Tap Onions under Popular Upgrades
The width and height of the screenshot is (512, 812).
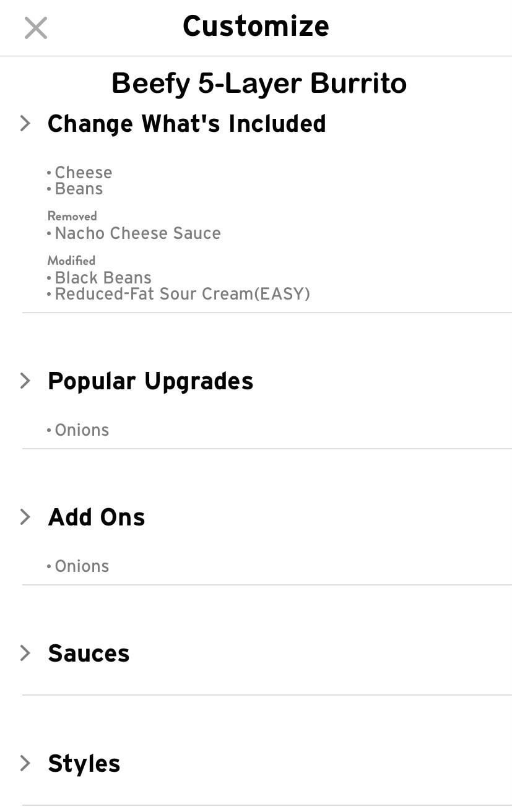pos(82,430)
